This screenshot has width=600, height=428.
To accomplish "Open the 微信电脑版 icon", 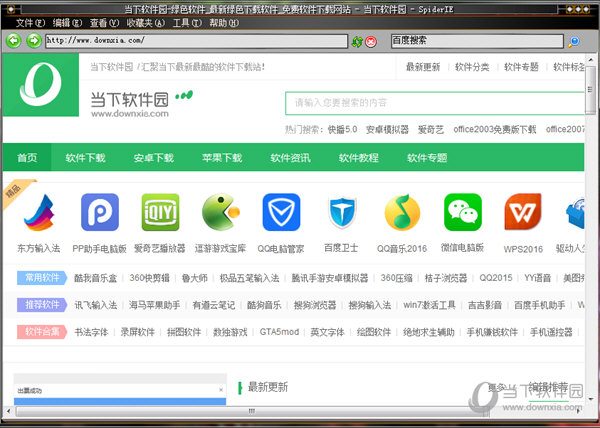I will (x=463, y=212).
